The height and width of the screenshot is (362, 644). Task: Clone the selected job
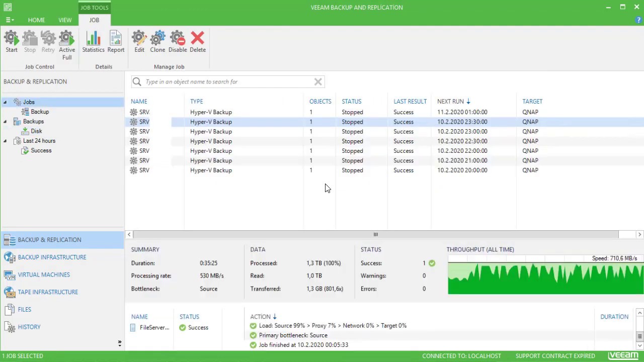pos(157,42)
